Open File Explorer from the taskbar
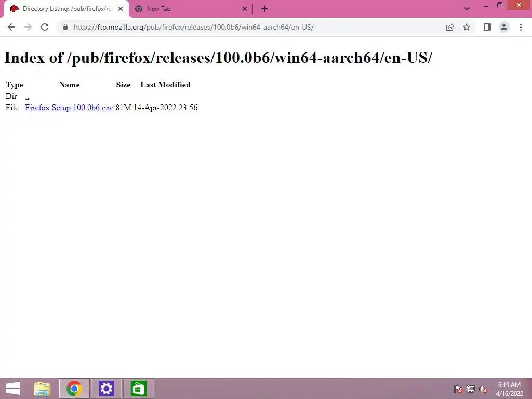The width and height of the screenshot is (532, 399). coord(42,389)
